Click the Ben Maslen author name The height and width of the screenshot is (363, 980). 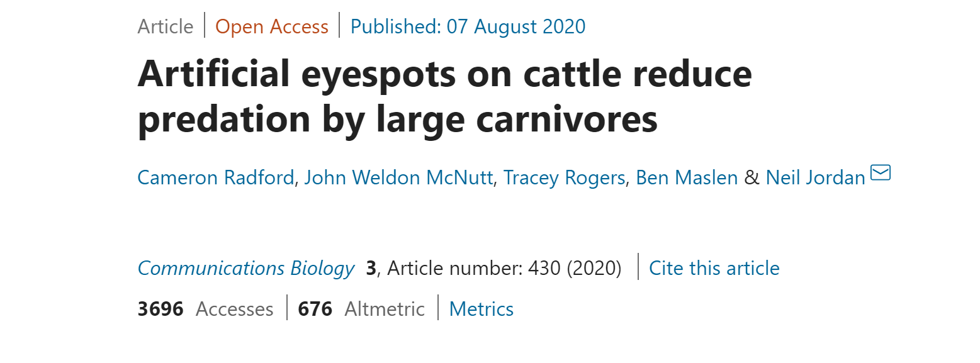[687, 178]
